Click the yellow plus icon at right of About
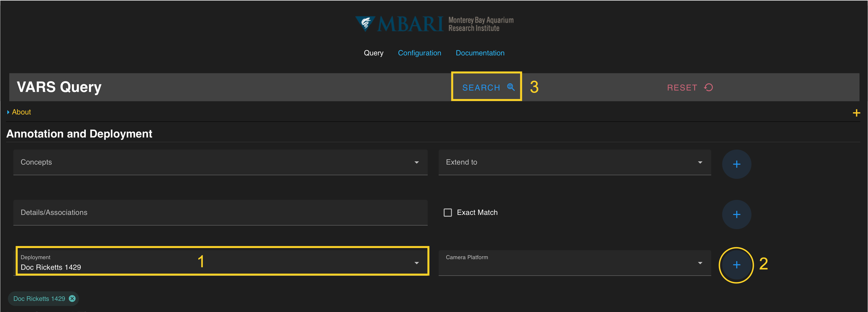Screen dimensions: 868x312 [856, 113]
